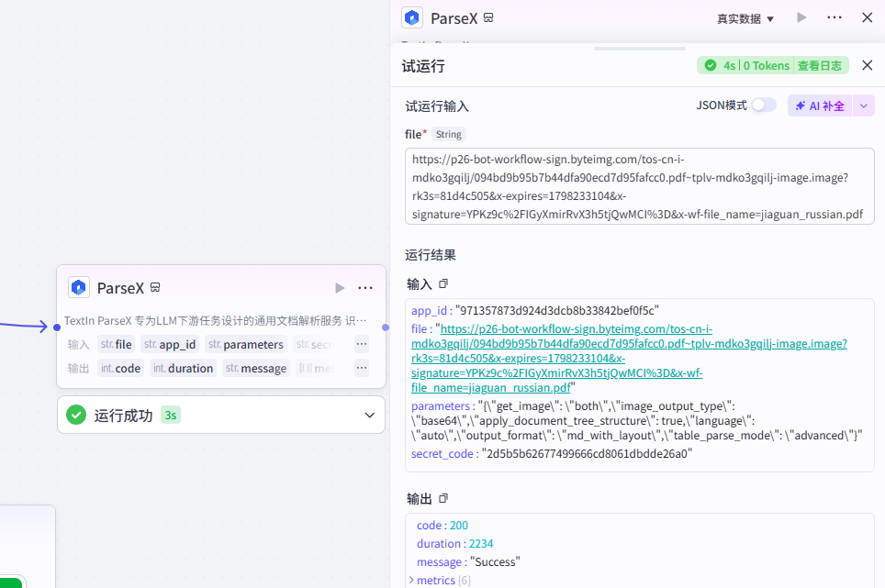Select the str. file input tag
This screenshot has width=885, height=588.
click(117, 345)
